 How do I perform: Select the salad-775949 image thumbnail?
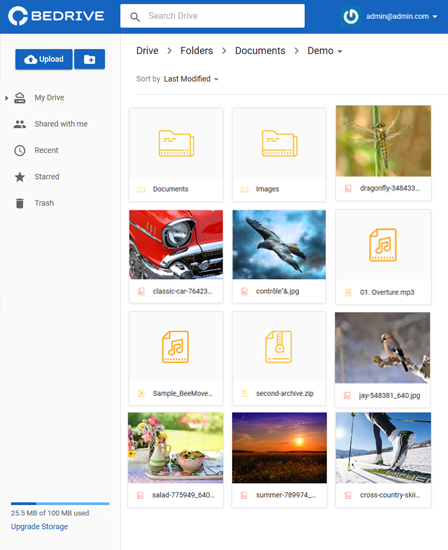(175, 448)
